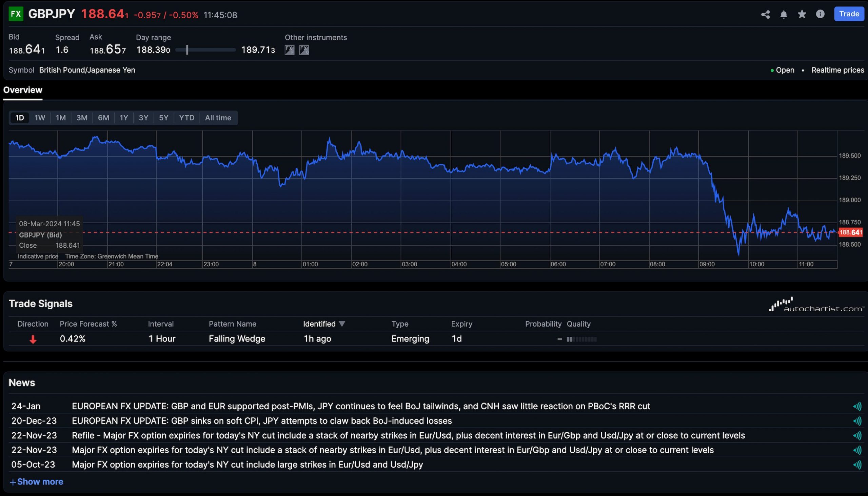Play audio for the Refile 22-Nov-23 news

point(857,436)
